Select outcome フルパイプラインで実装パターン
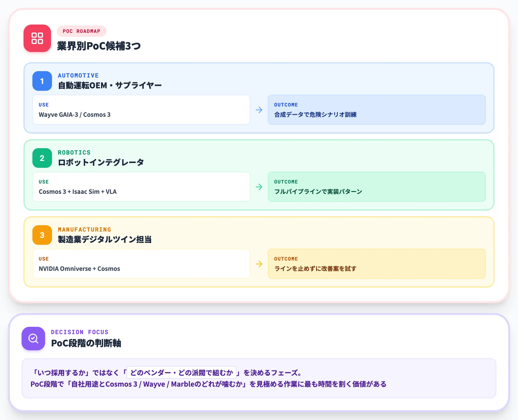The width and height of the screenshot is (518, 420). pyautogui.click(x=377, y=187)
